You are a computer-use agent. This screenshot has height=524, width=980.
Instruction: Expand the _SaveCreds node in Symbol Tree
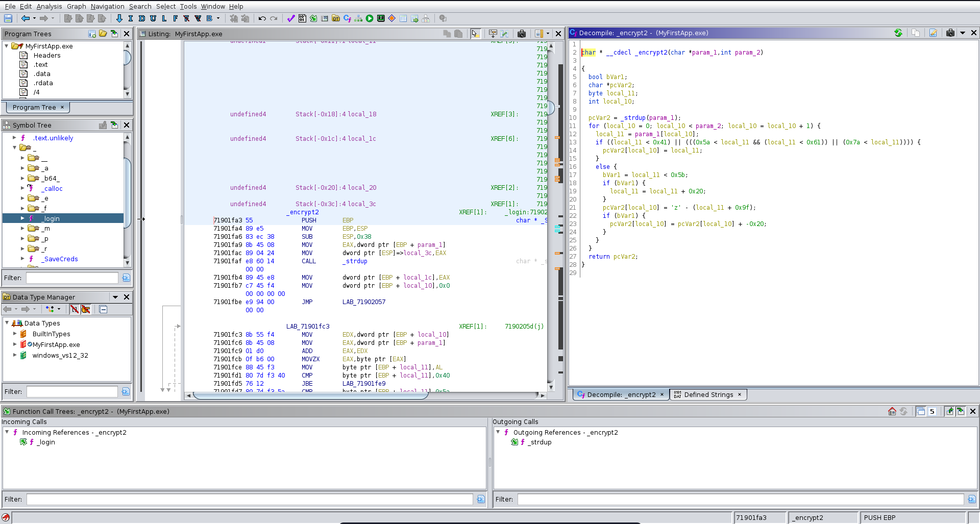(22, 259)
